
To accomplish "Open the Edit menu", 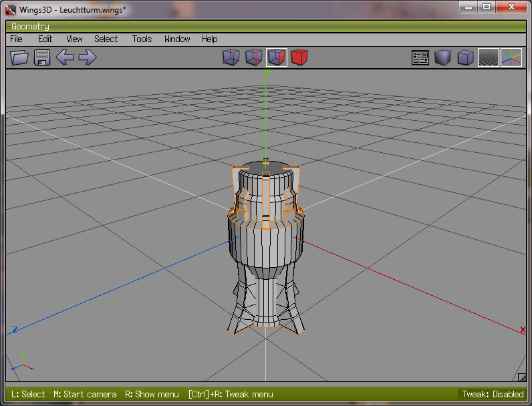I will (45, 39).
